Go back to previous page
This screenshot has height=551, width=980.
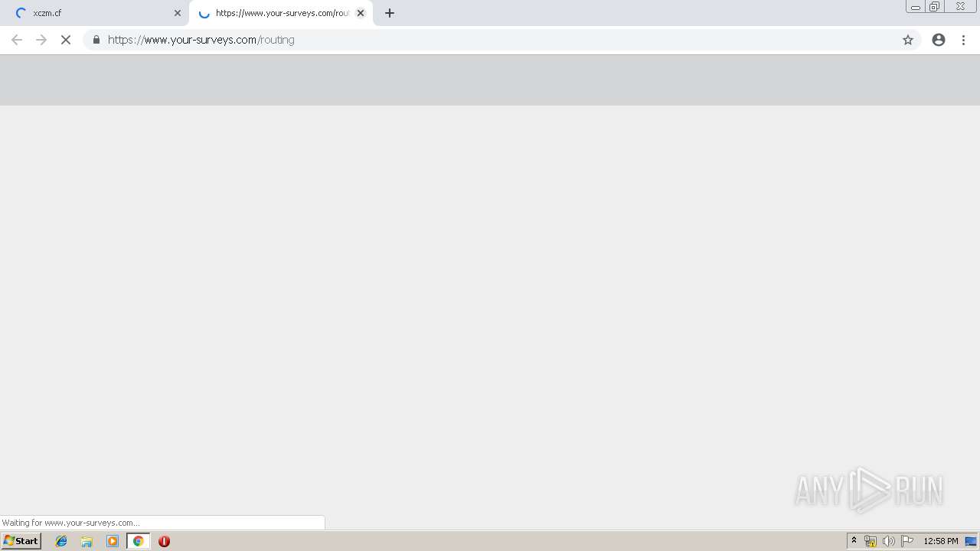(17, 40)
